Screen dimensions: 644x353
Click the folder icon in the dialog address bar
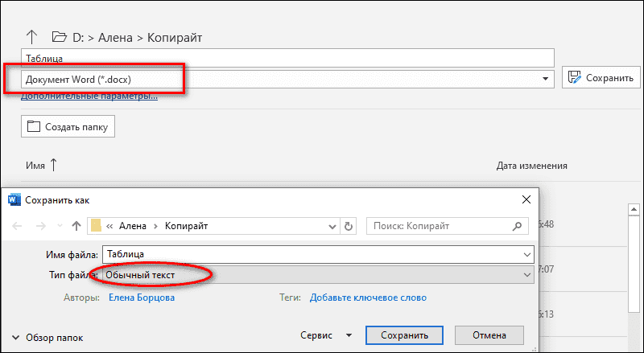[x=96, y=226]
